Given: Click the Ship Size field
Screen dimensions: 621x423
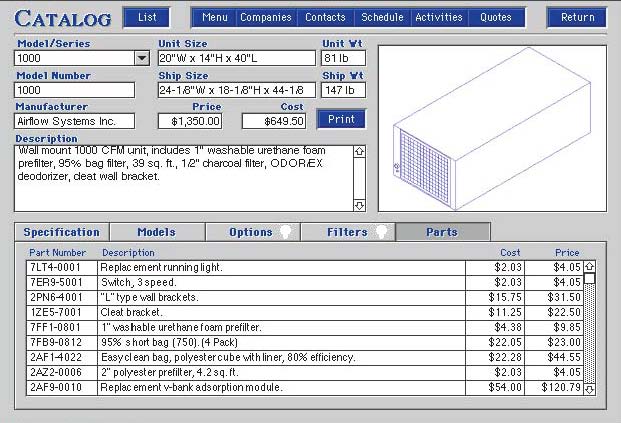Looking at the screenshot, I should 237,90.
